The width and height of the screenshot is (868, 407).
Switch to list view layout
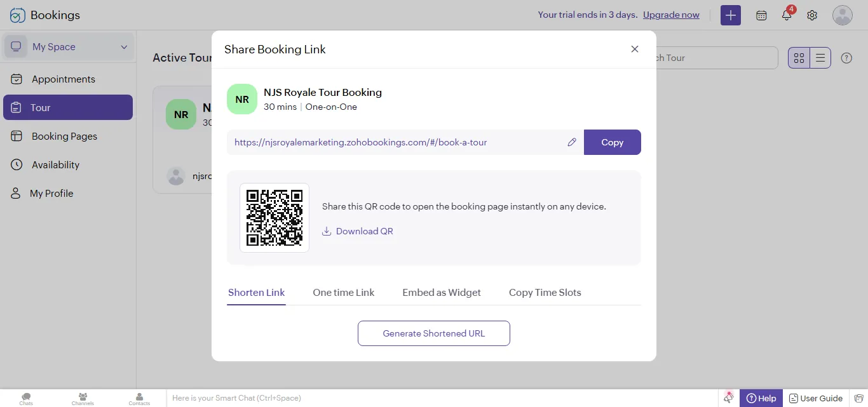tap(820, 58)
